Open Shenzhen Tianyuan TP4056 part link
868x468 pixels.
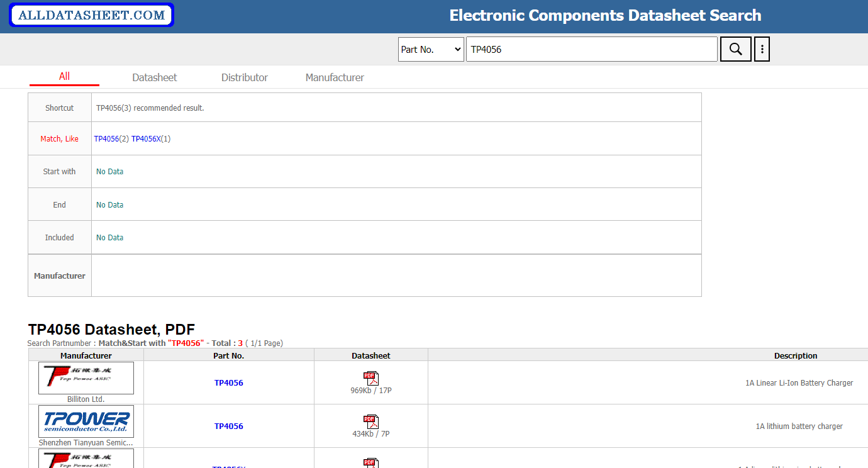(229, 426)
